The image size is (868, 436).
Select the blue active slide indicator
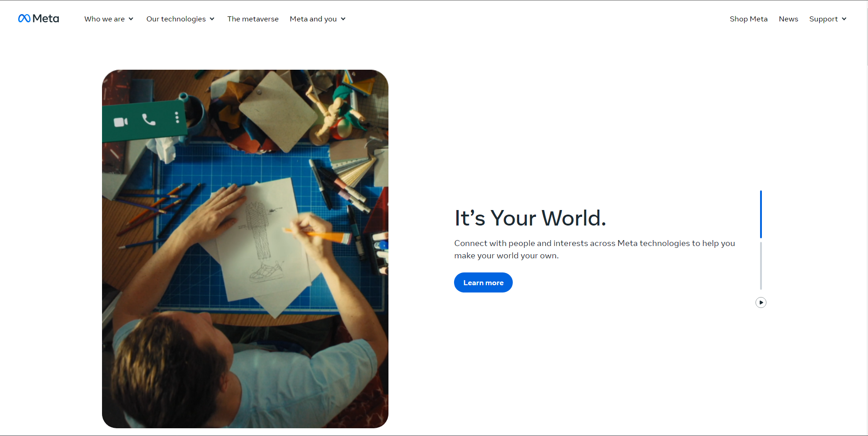(x=761, y=214)
